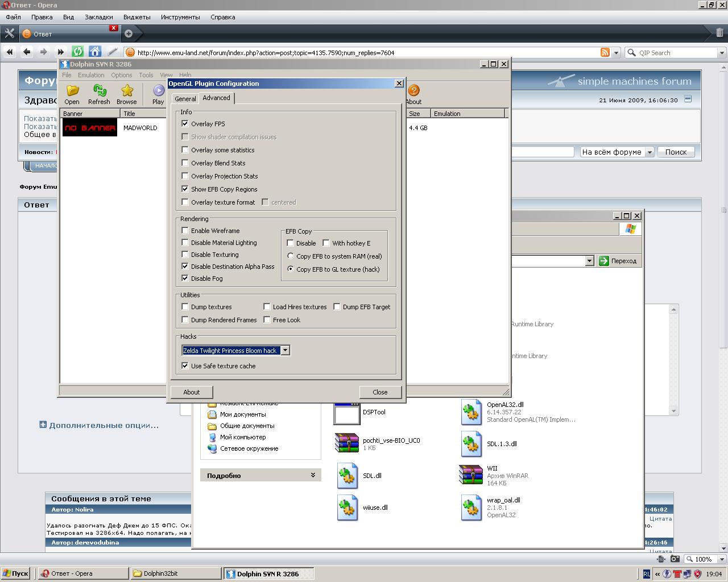Select SDL.1.3.dll file icon
The image size is (728, 582).
471,444
